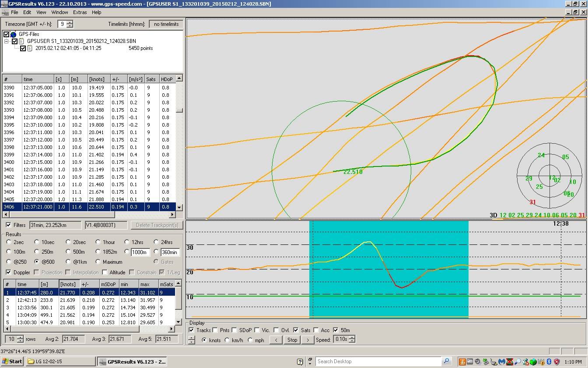Enable the SDoP display checkbox

coord(235,330)
